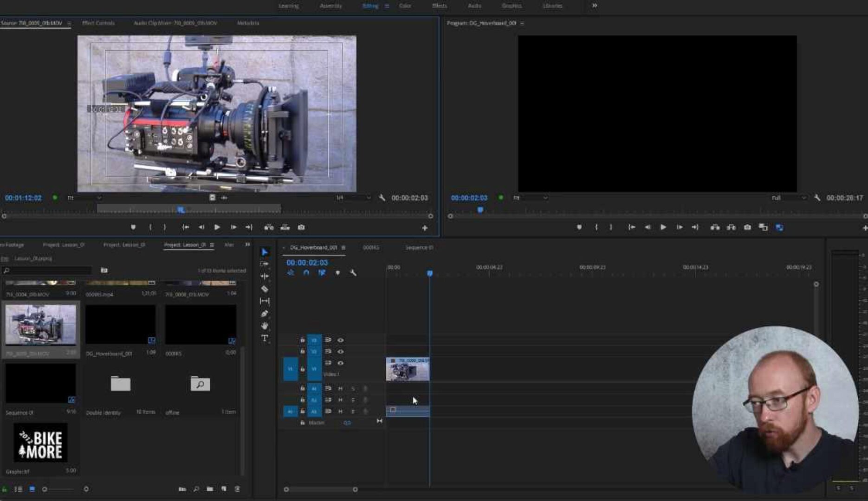Open the Program Monitor panel menu
The width and height of the screenshot is (868, 501).
[x=522, y=23]
